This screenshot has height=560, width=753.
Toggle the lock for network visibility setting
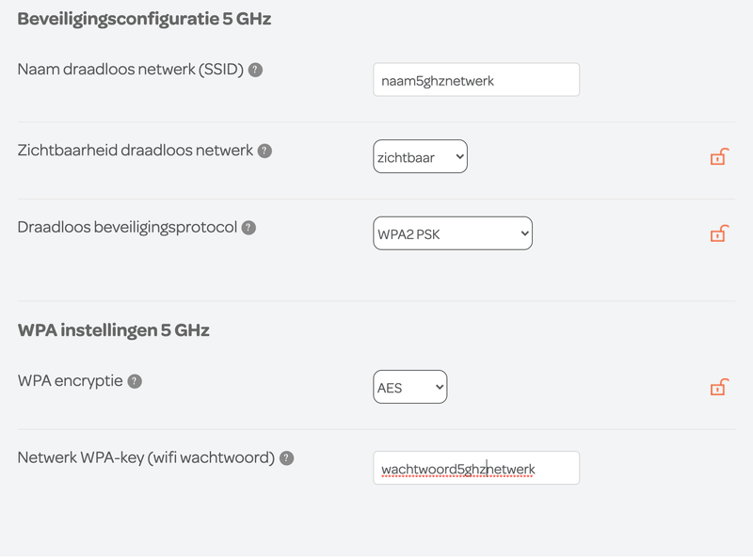(718, 157)
